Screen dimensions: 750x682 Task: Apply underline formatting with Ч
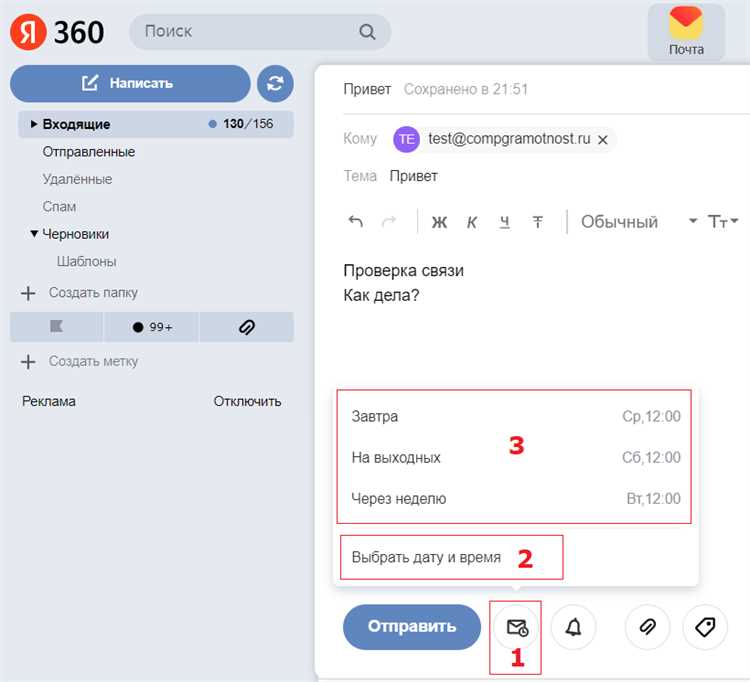click(504, 222)
